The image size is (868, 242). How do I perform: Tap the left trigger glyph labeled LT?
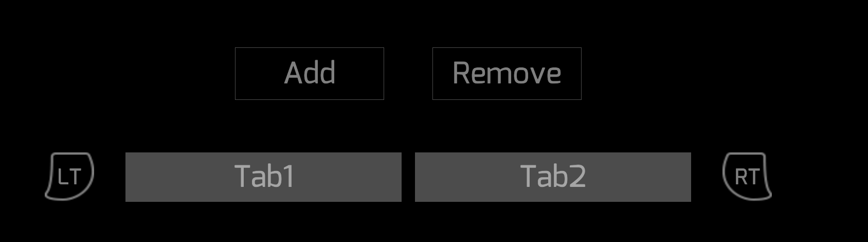tap(69, 176)
